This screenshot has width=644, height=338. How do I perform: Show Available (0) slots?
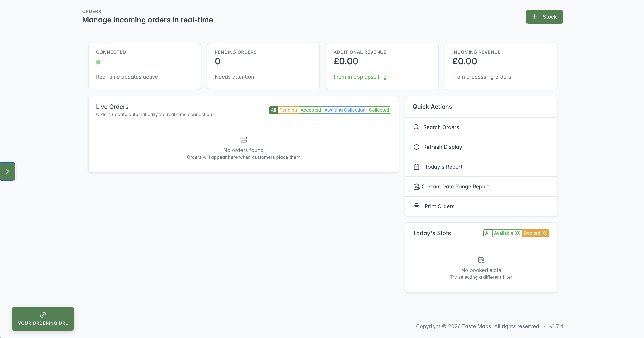[x=507, y=233]
